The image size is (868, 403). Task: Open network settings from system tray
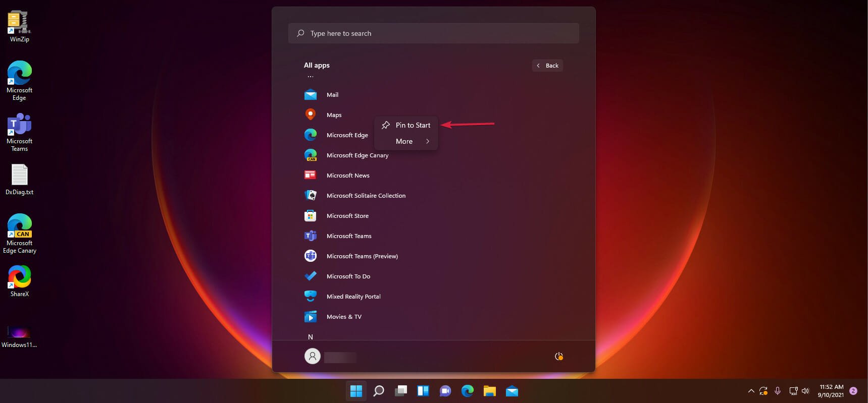click(793, 391)
